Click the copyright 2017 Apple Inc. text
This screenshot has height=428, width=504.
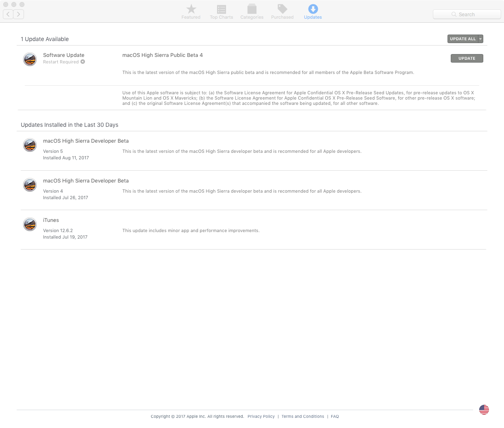click(x=197, y=416)
